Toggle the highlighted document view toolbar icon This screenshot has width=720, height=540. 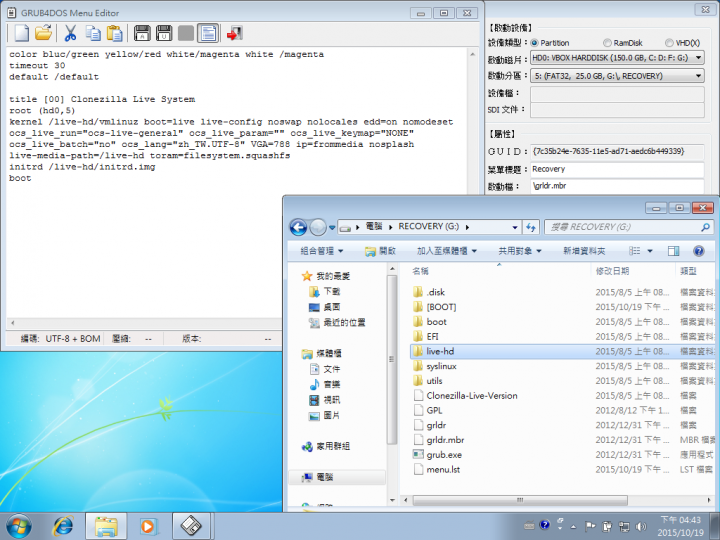[208, 33]
